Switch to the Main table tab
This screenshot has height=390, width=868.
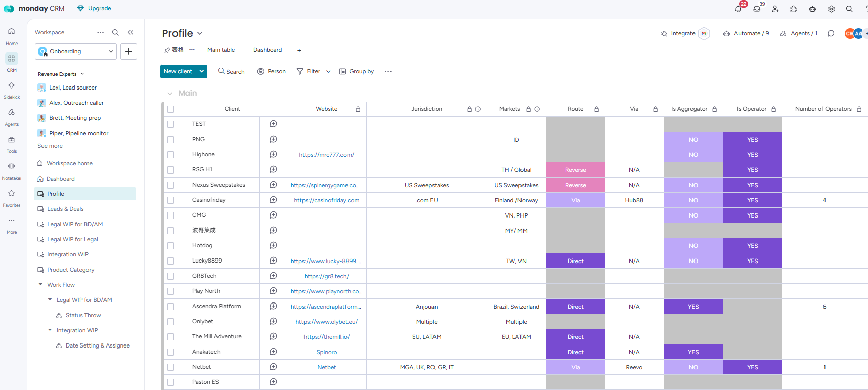[x=221, y=50]
